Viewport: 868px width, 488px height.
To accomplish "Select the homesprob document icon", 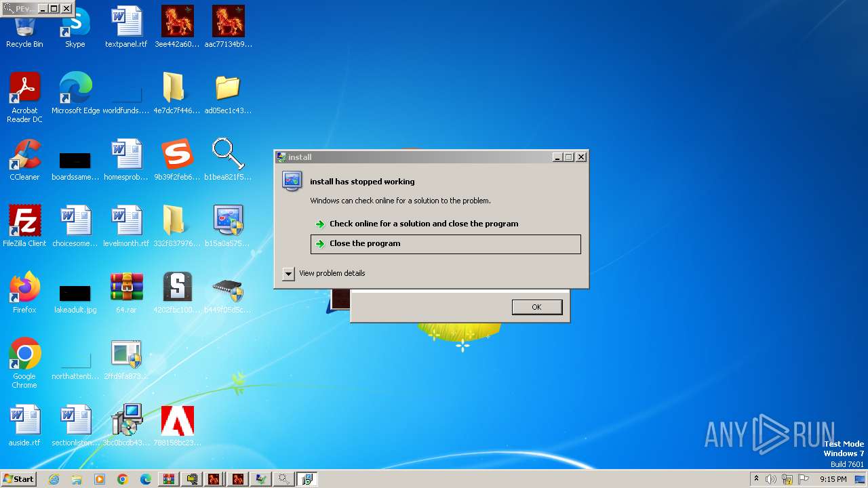I will coord(126,160).
